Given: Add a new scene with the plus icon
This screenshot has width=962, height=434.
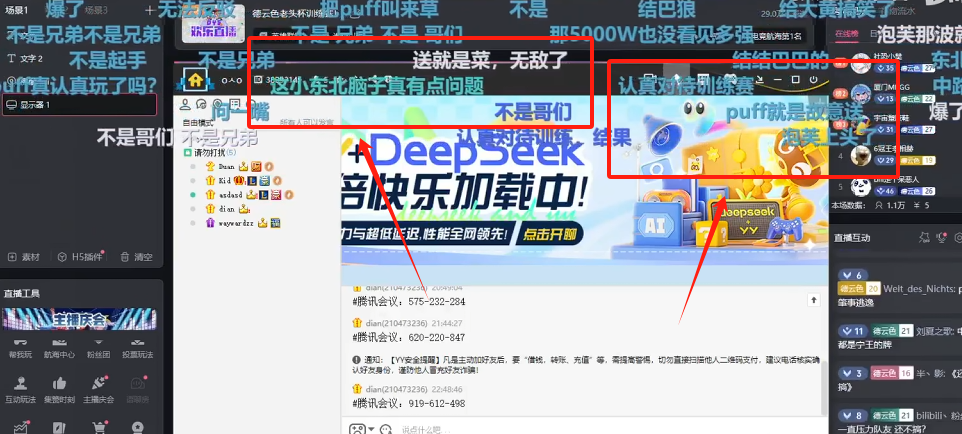Looking at the screenshot, I should point(150,10).
